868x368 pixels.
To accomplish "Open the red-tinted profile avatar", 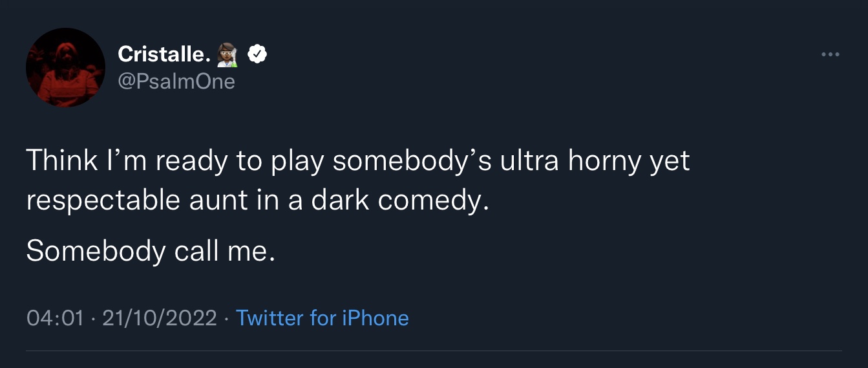I will [x=65, y=67].
